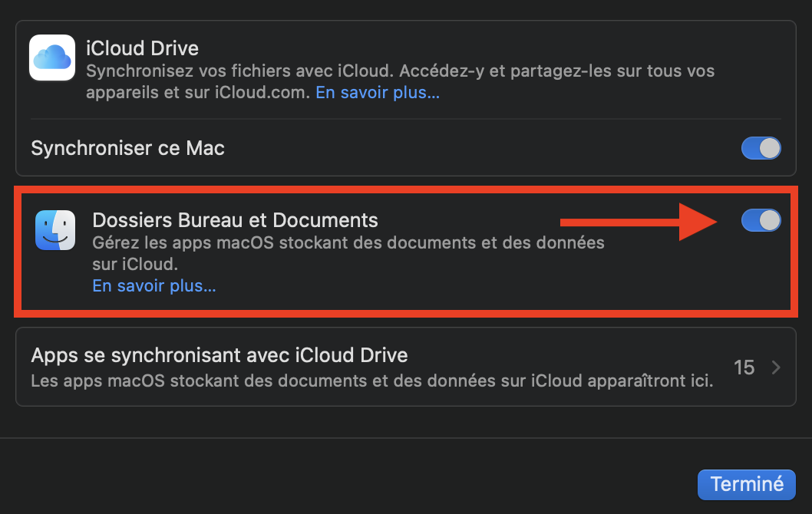
Task: Expand the chevron beside the 15 count
Action: (776, 367)
